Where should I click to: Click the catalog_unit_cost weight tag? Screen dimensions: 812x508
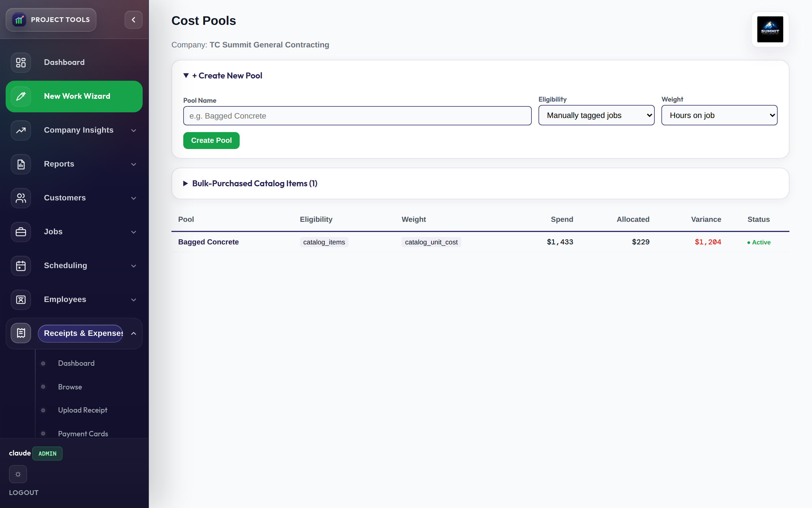click(x=431, y=242)
